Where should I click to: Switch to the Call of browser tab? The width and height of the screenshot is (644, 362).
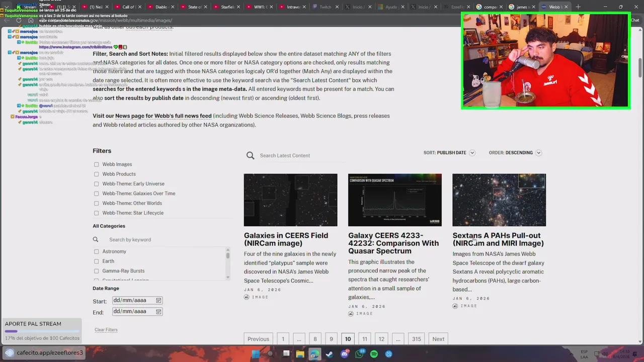129,7
